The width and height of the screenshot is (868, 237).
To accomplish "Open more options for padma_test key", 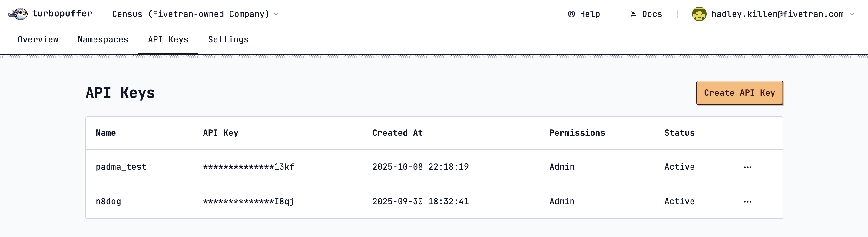I will tap(747, 167).
